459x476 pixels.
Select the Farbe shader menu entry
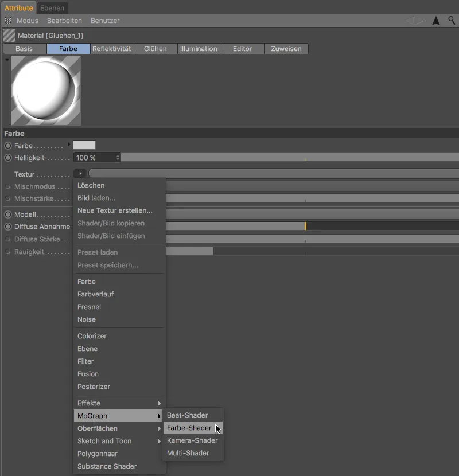click(119, 282)
